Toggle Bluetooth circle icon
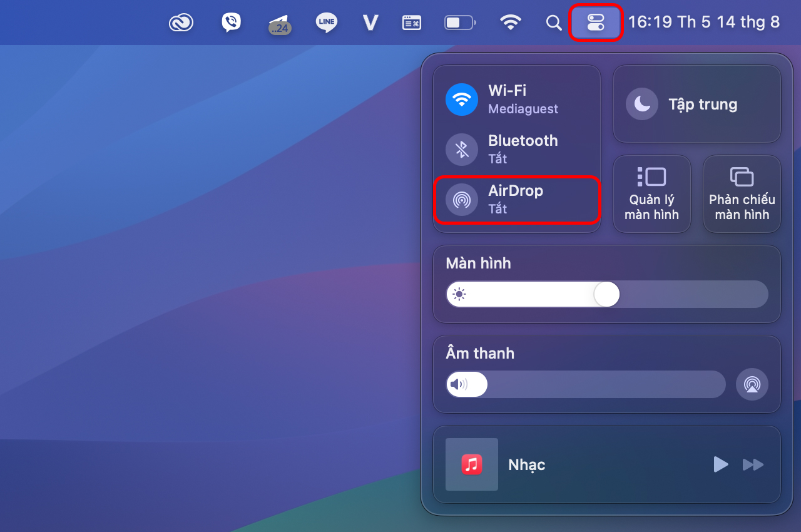The height and width of the screenshot is (532, 801). [462, 150]
